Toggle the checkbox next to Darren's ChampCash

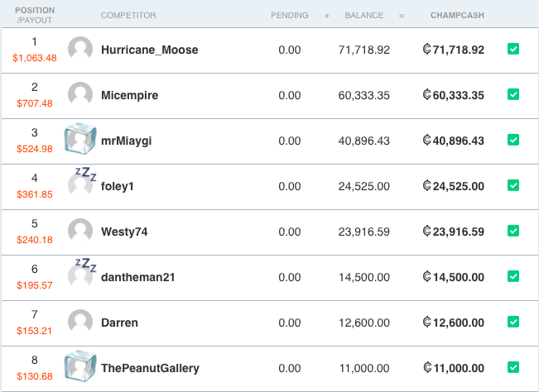[513, 322]
